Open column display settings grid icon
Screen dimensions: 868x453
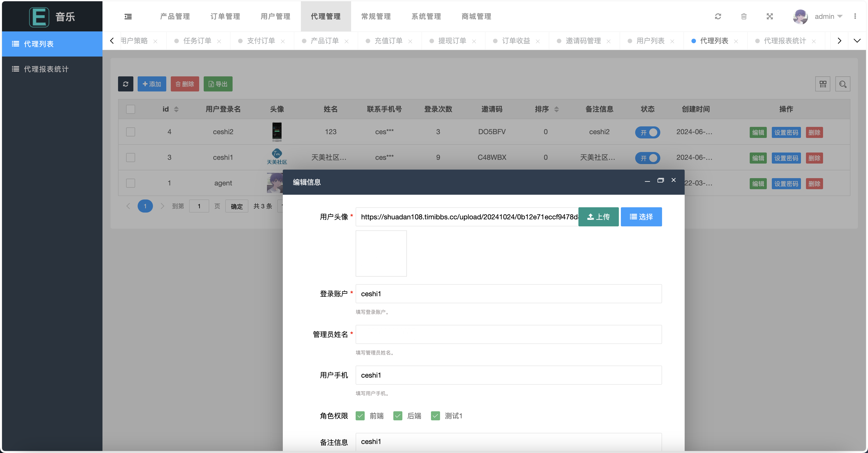[823, 84]
